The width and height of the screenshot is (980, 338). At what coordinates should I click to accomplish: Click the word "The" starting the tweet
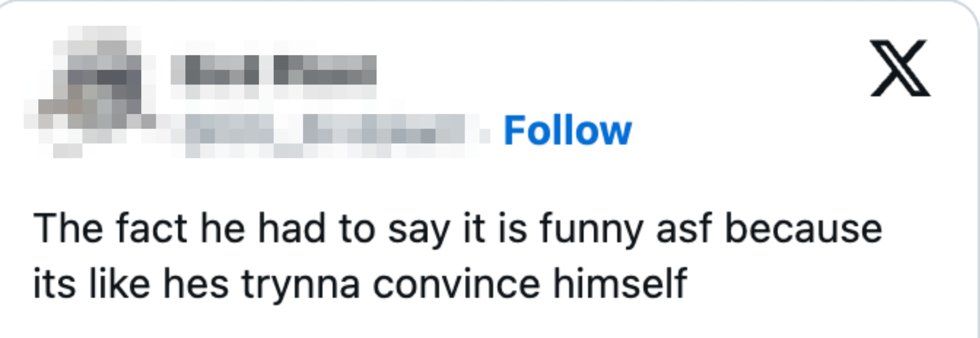coord(68,229)
